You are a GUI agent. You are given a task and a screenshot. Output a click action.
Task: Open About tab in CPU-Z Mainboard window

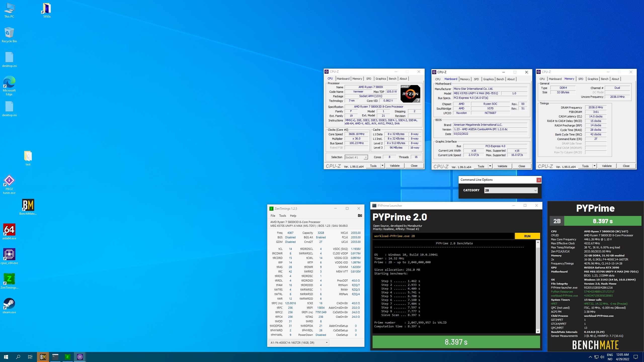[511, 79]
